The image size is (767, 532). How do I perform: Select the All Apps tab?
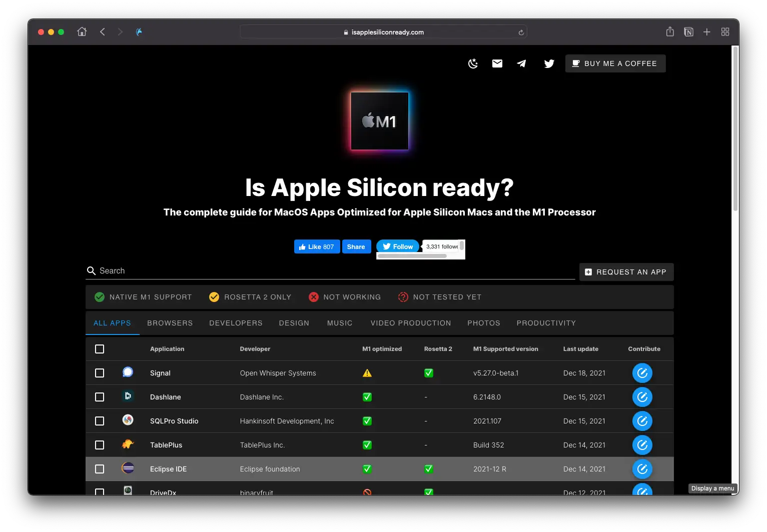tap(113, 323)
